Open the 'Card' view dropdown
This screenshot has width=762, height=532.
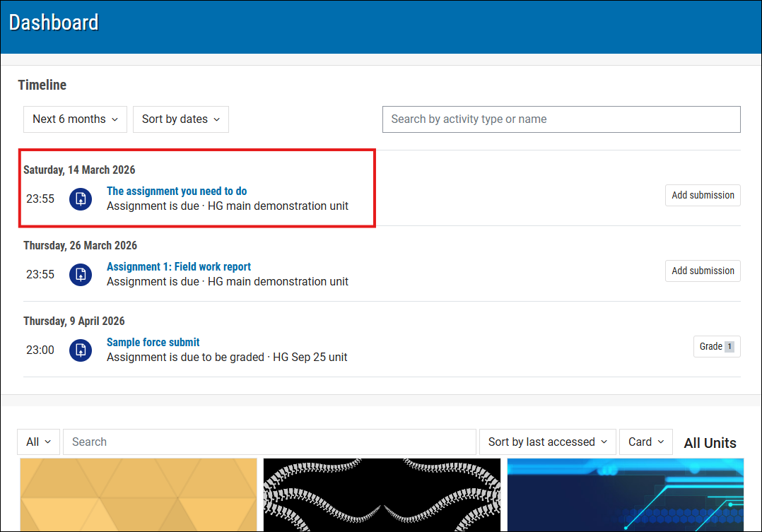tap(646, 442)
